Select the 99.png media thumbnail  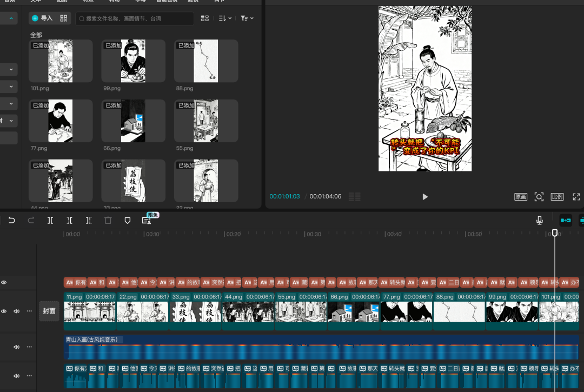pyautogui.click(x=133, y=61)
